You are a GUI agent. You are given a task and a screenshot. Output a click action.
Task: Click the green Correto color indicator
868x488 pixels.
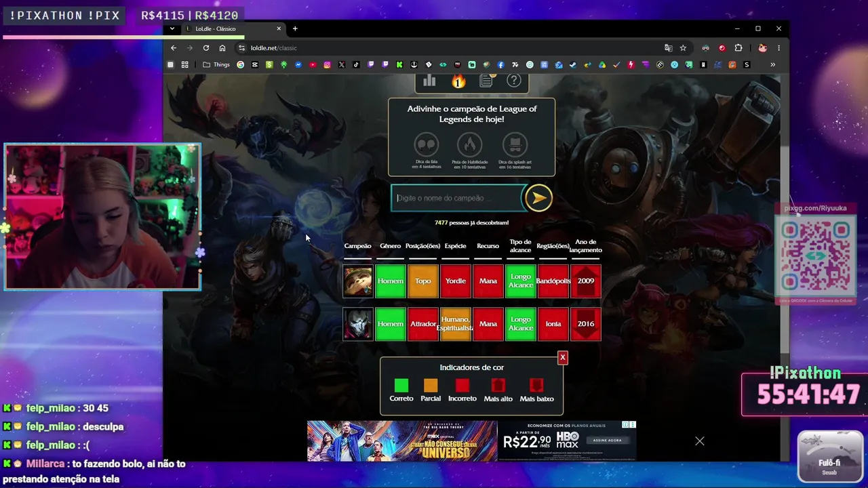(x=401, y=386)
